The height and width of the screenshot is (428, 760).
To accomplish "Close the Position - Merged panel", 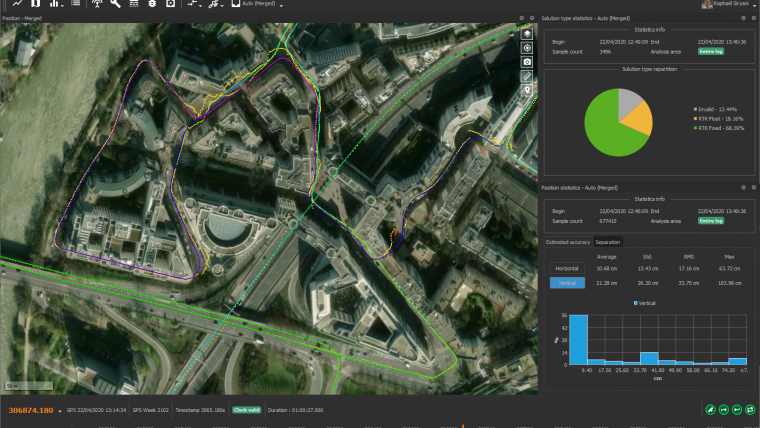I will [532, 18].
